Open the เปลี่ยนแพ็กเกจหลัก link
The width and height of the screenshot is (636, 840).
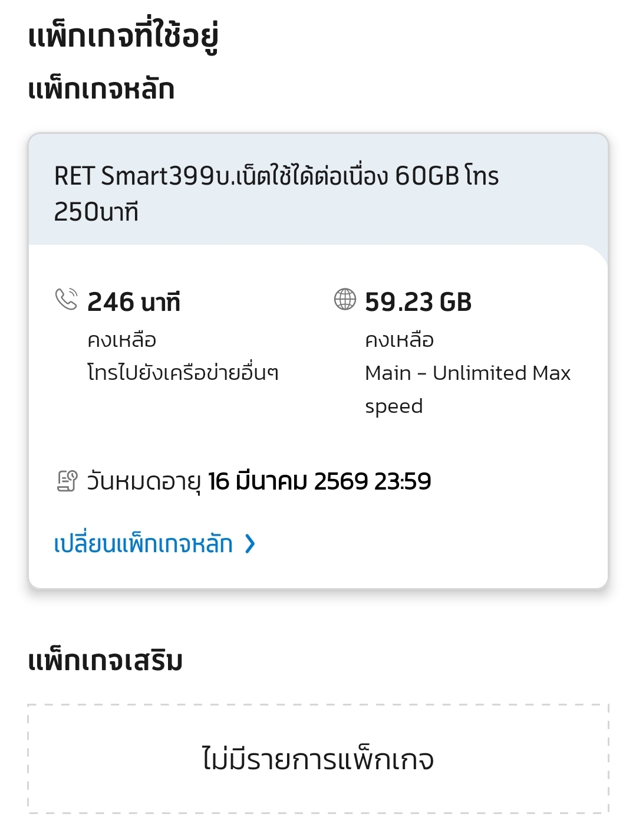point(143,543)
